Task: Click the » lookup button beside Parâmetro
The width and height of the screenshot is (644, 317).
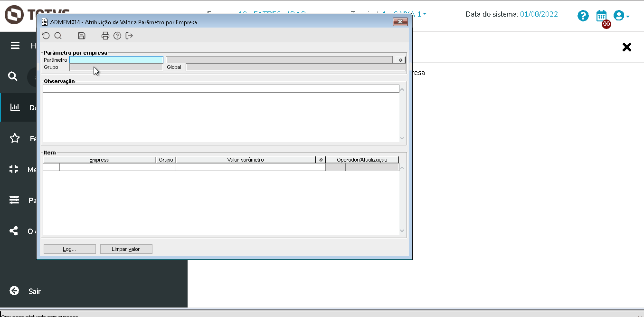Action: tap(401, 60)
